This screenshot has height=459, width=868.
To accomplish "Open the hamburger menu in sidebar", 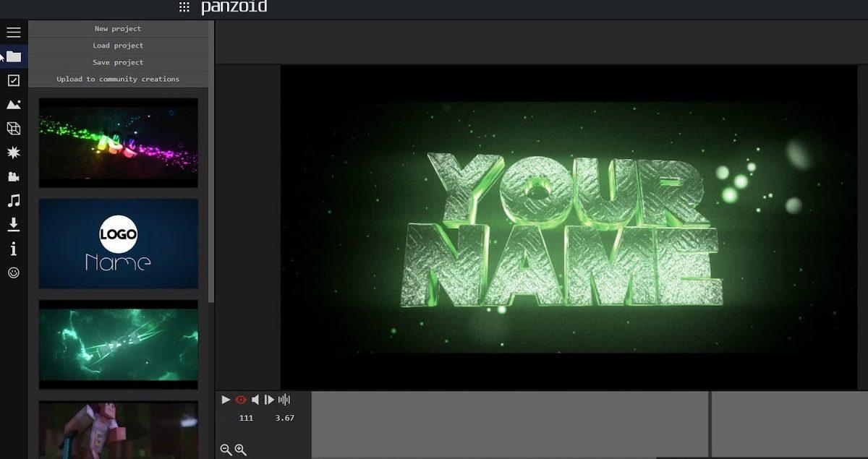I will point(13,33).
